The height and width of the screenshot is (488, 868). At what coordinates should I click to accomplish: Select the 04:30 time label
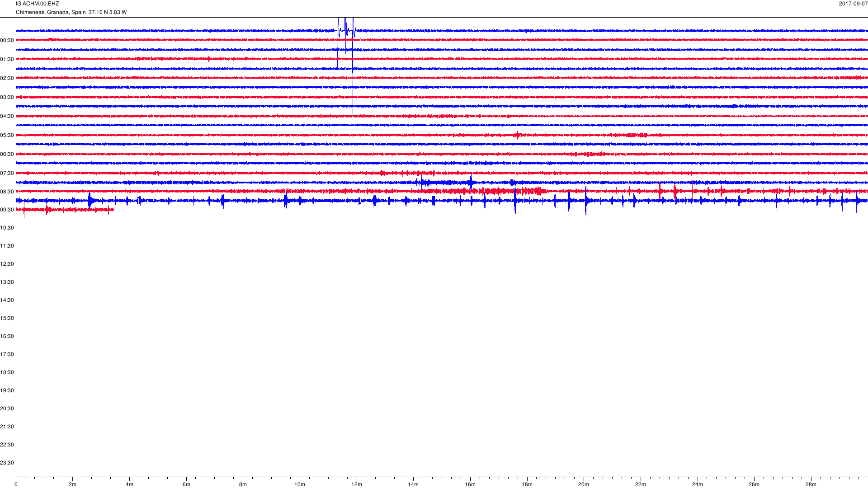point(7,116)
